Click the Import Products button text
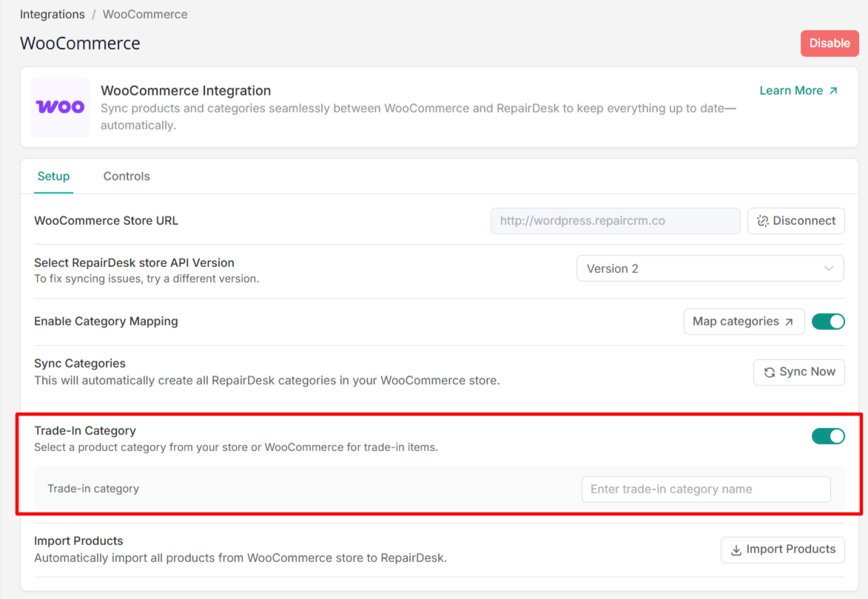The image size is (868, 599). coord(790,549)
